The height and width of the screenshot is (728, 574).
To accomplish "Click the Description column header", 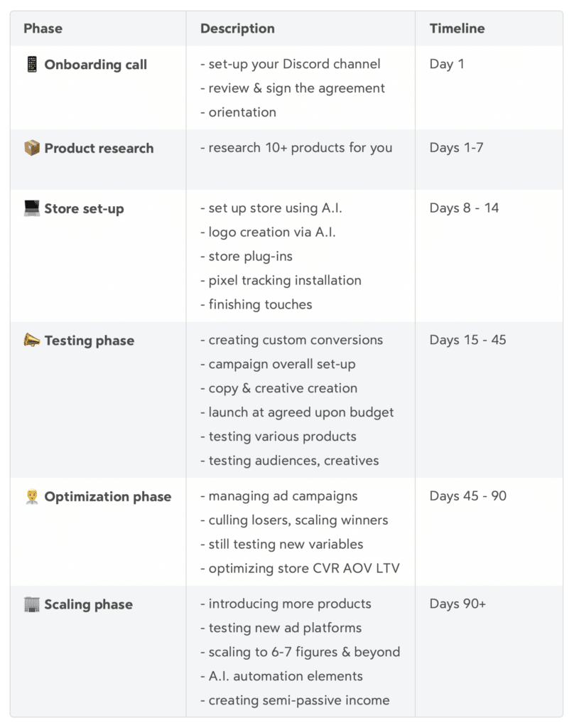I will click(x=237, y=29).
